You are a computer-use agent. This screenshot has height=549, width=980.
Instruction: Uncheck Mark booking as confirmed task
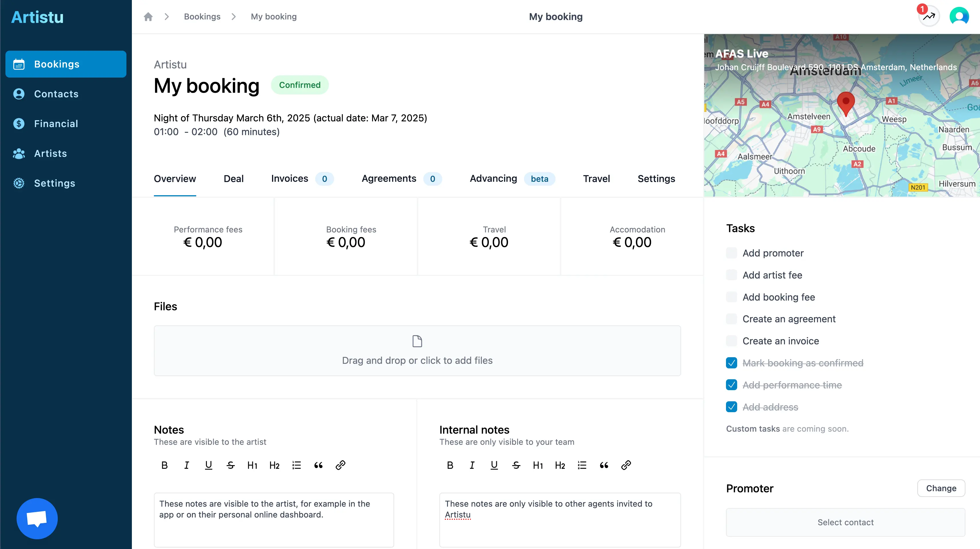731,363
